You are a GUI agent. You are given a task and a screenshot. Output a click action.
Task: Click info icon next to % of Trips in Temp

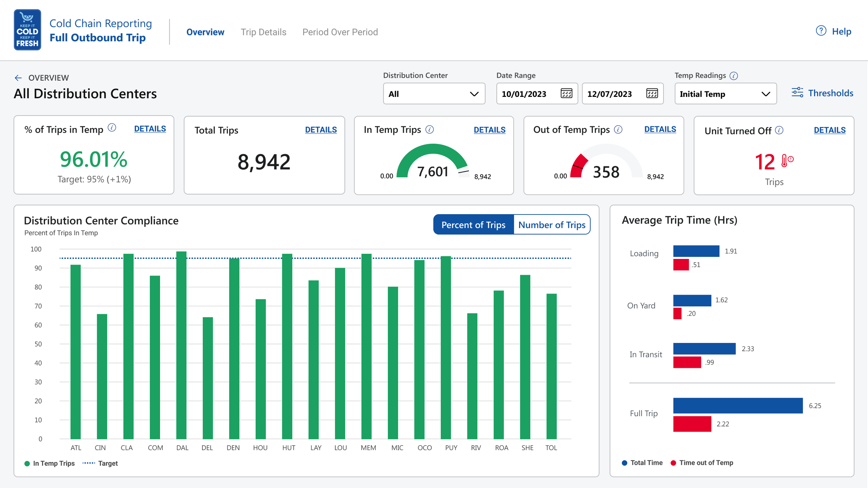point(111,128)
